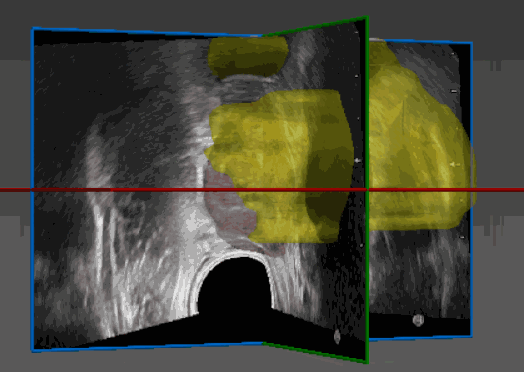
Task: Select the pink lesion region beside the yellow volume
Action: pyautogui.click(x=229, y=207)
